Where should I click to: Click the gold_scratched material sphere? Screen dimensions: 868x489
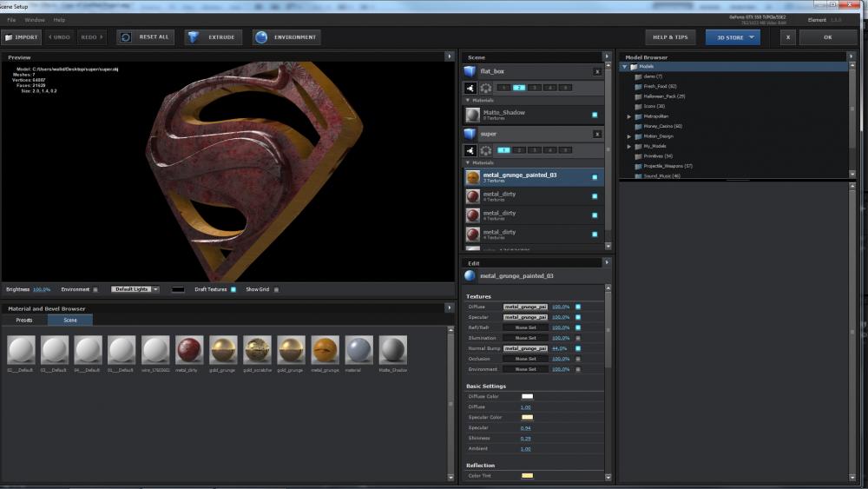pyautogui.click(x=258, y=350)
